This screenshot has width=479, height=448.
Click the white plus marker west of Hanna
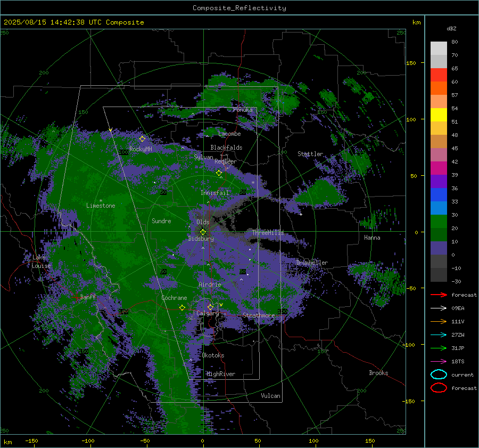[301, 214]
